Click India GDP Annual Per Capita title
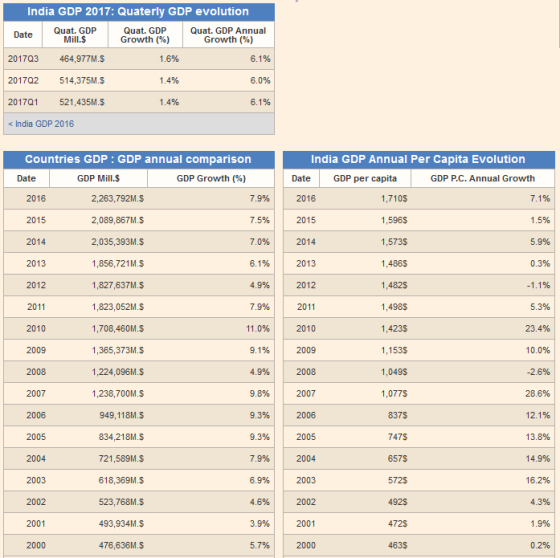The image size is (560, 558). pyautogui.click(x=418, y=159)
